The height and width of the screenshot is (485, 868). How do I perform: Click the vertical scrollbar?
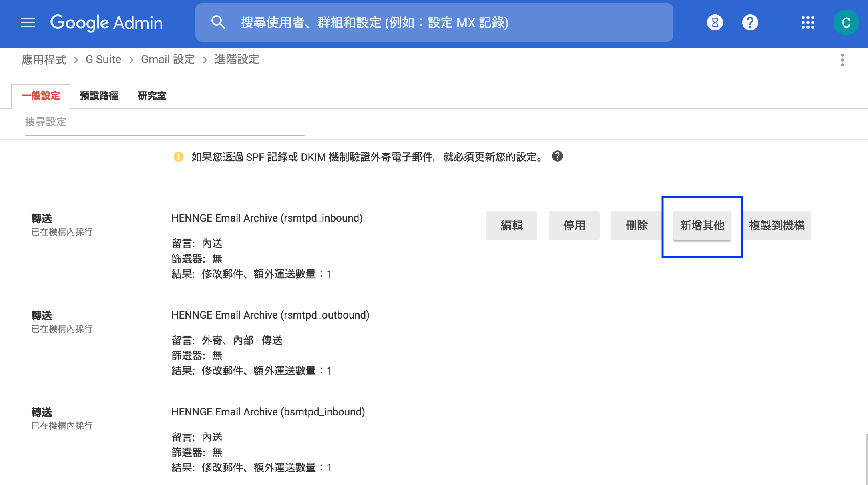(866, 459)
